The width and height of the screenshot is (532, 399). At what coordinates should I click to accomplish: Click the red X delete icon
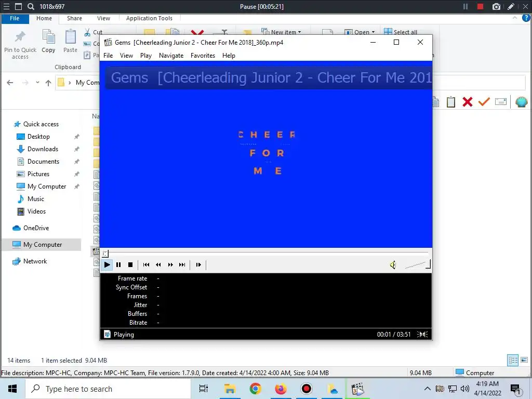pyautogui.click(x=468, y=102)
